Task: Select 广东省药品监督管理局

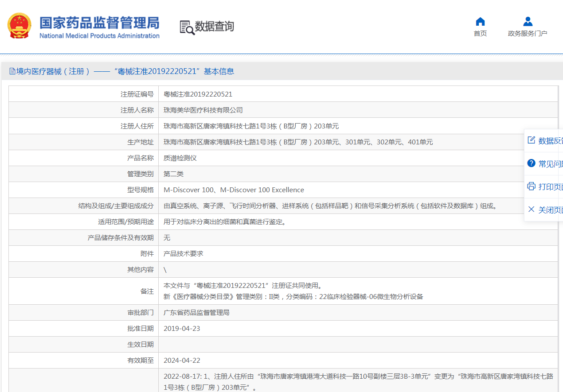Action: [196, 313]
